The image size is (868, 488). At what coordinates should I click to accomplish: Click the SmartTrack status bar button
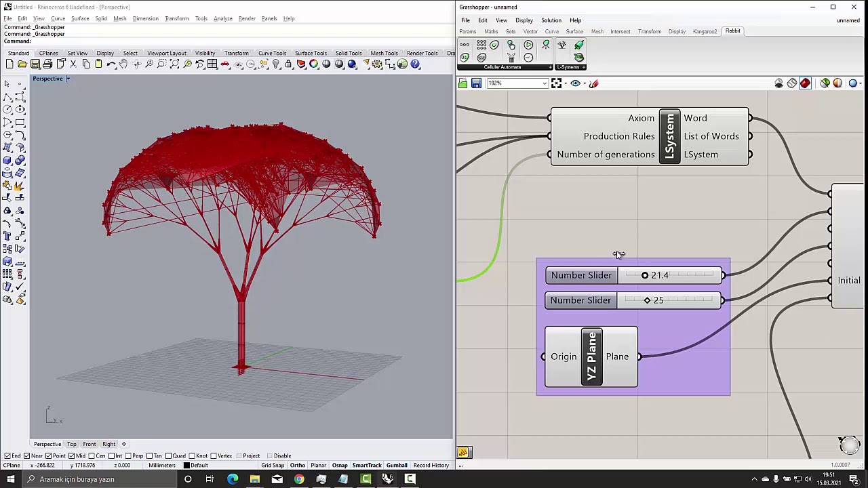pos(367,466)
